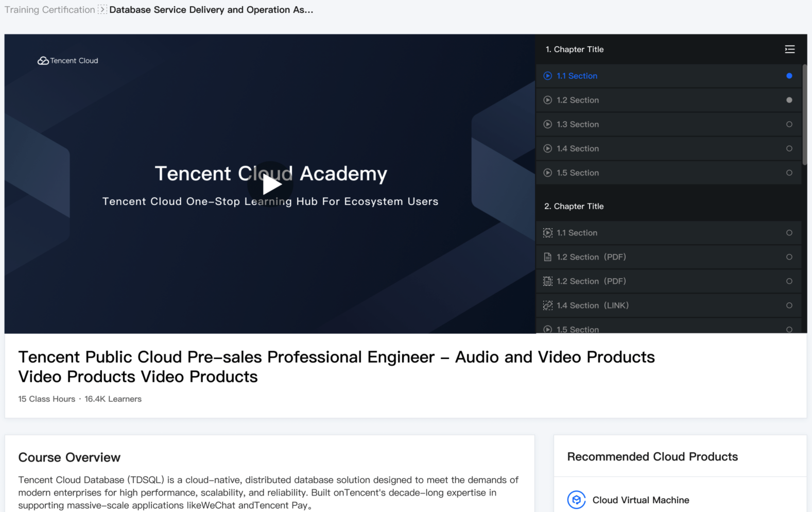Open 1.2 Section (PDF) label beside the dashed document icon
This screenshot has width=812, height=512.
click(591, 282)
